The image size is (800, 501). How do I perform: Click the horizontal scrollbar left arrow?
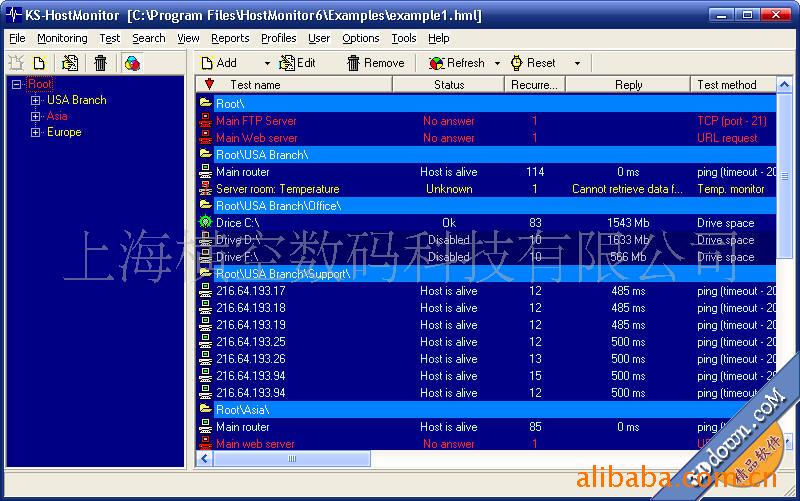click(x=205, y=459)
